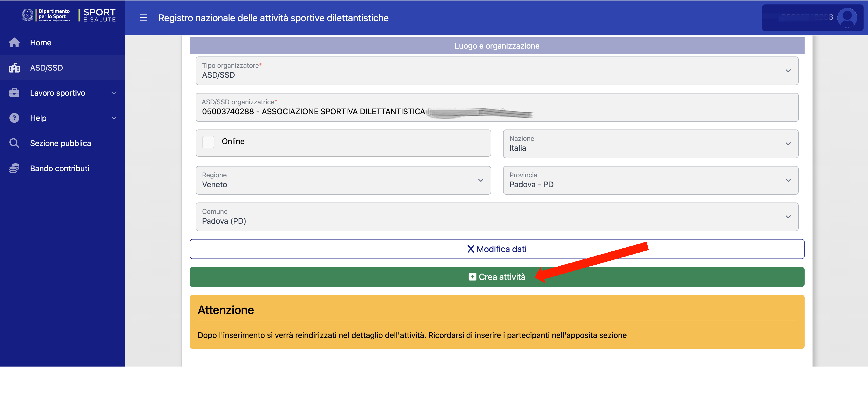Click the Bando contributi coins icon
Viewport: 868px width, 407px height.
point(14,168)
